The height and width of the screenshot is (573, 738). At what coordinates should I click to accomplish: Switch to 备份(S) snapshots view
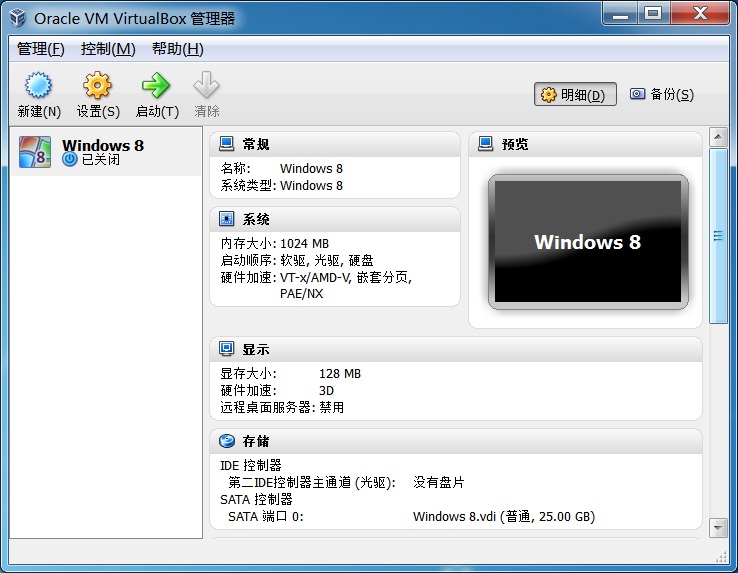coord(662,94)
